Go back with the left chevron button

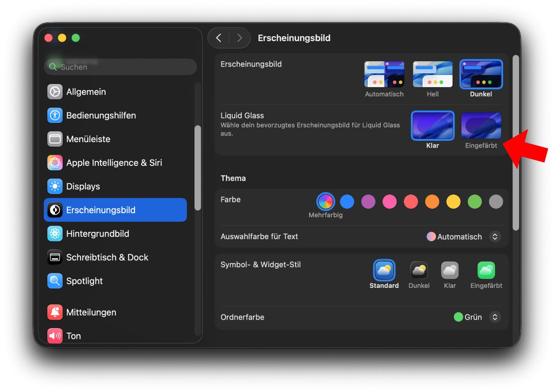pyautogui.click(x=219, y=38)
